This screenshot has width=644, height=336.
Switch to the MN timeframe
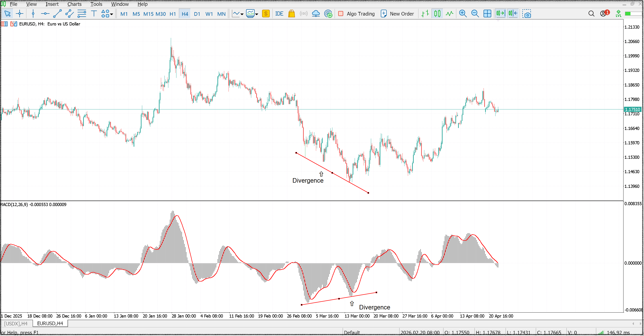tap(222, 14)
